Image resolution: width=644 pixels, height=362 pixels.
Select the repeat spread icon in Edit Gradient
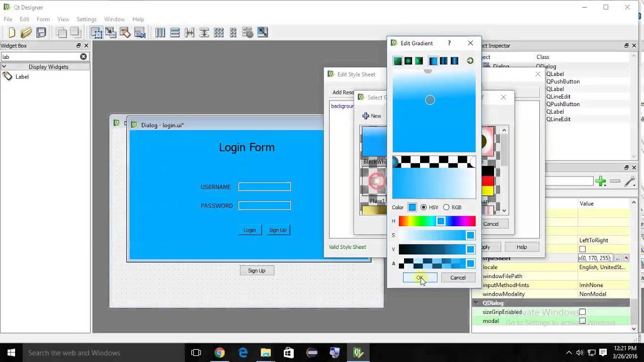(444, 61)
